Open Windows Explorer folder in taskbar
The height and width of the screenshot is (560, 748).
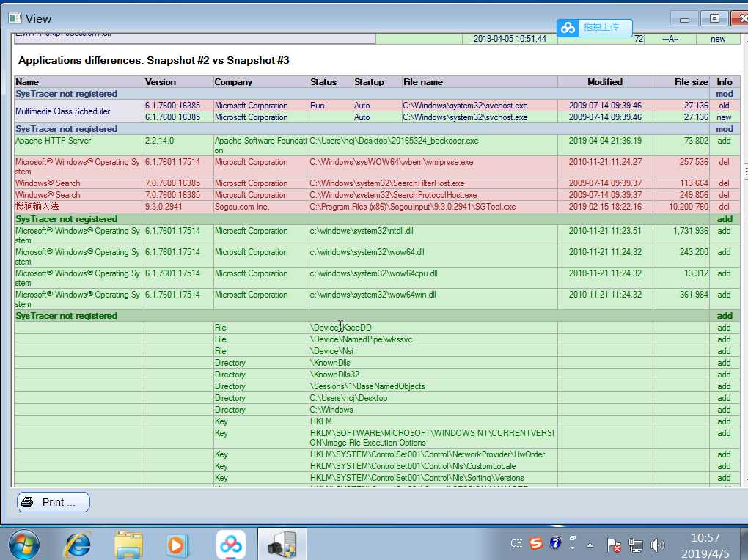point(128,545)
